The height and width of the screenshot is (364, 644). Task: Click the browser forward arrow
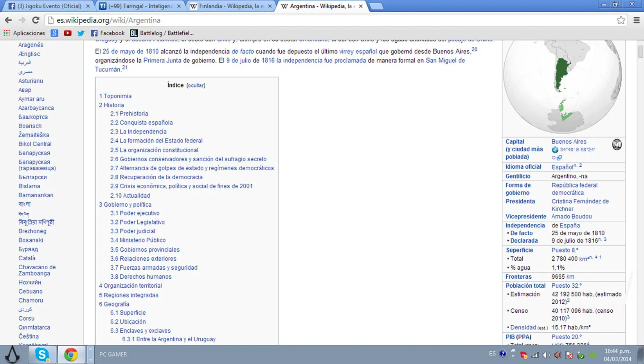[x=22, y=20]
